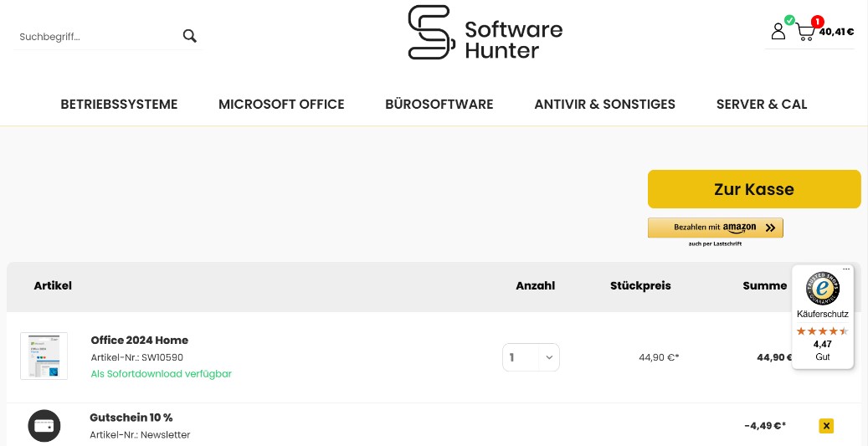
Task: Click the Anzahl column header
Action: (536, 286)
